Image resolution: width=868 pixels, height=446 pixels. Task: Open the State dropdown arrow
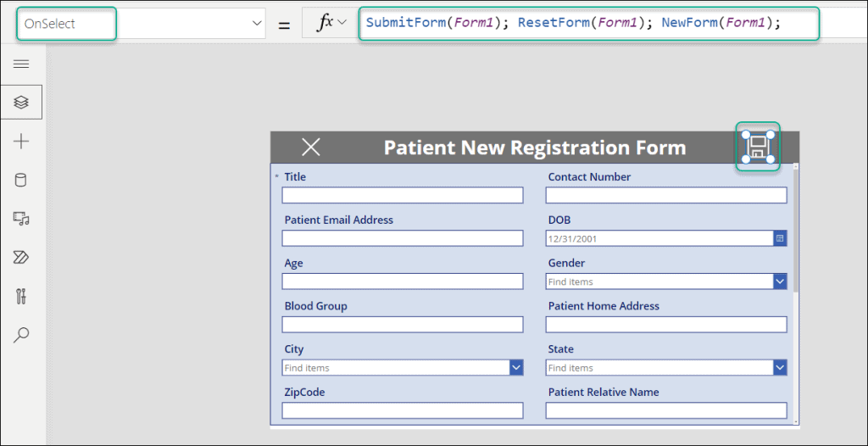click(780, 367)
